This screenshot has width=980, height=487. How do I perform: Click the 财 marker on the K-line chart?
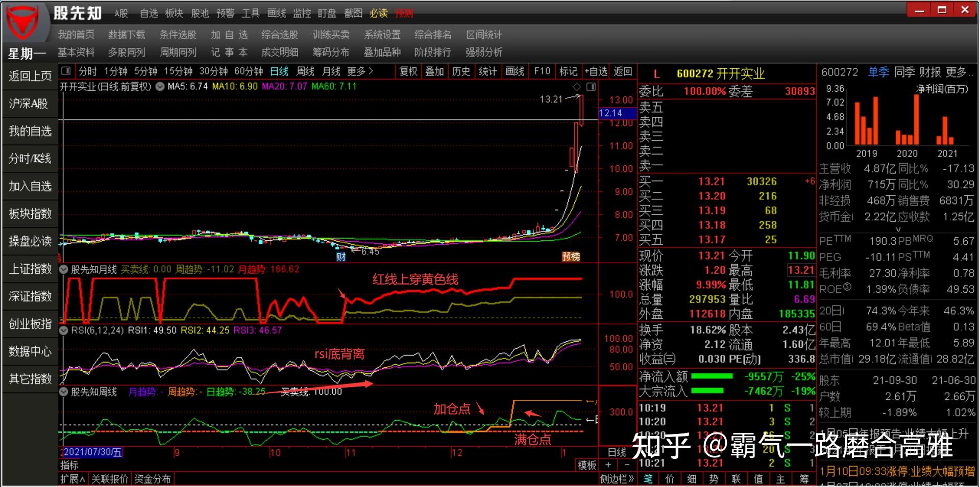[x=340, y=257]
